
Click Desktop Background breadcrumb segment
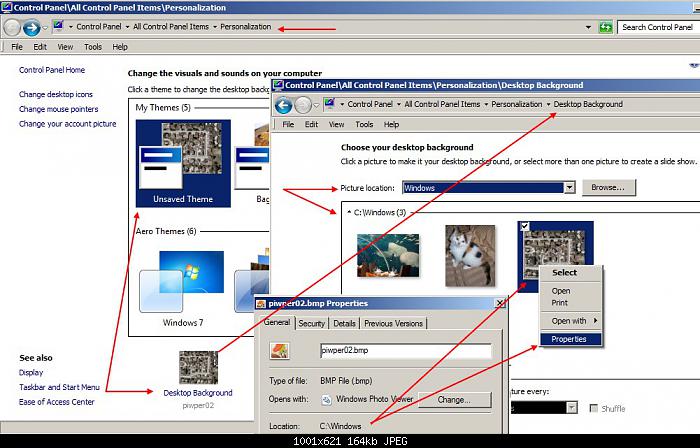click(x=588, y=104)
